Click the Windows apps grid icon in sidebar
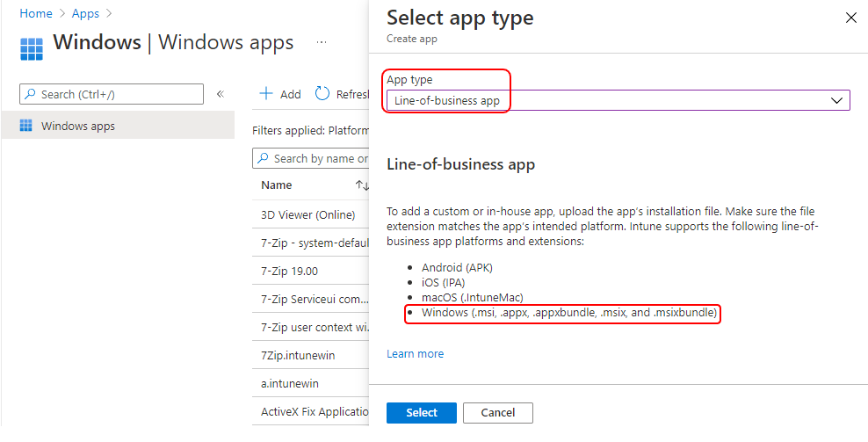The image size is (868, 442). [x=26, y=126]
